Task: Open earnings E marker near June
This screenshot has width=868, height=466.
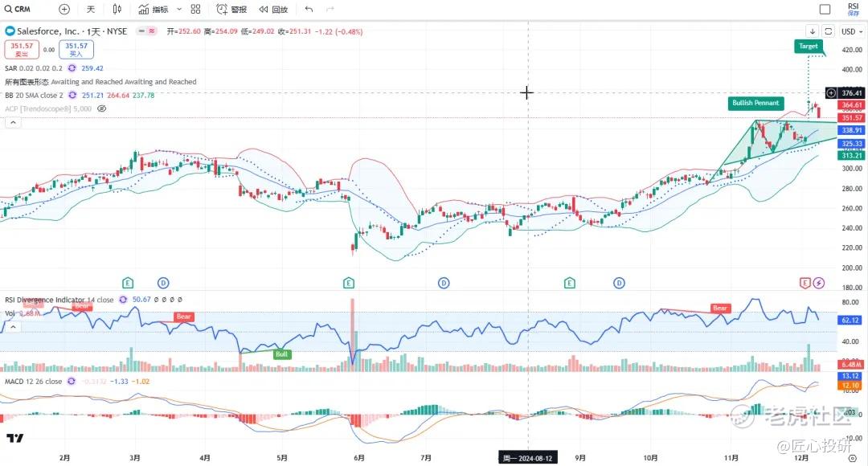Action: pyautogui.click(x=349, y=284)
